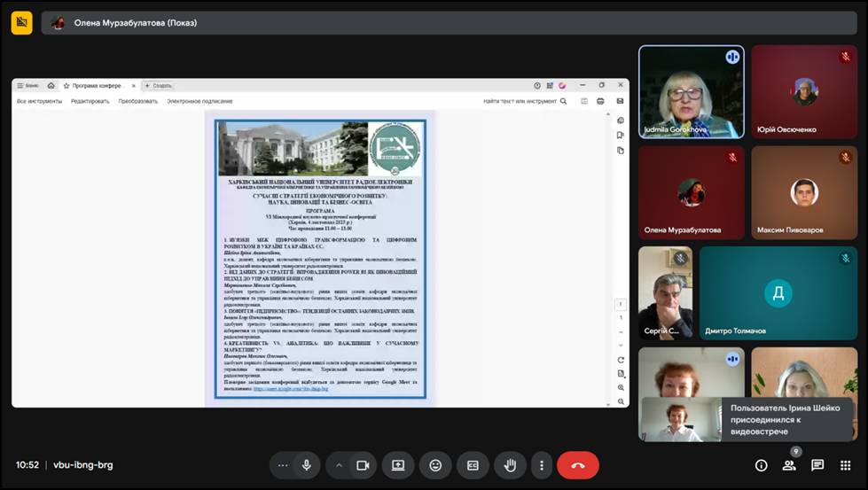Toggle closed captions button
This screenshot has width=868, height=490.
point(473,465)
